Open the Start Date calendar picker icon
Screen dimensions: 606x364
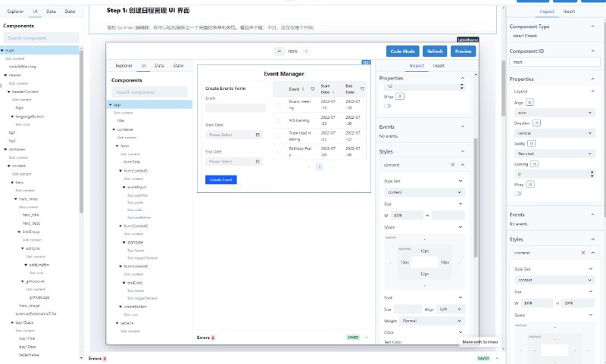[258, 135]
